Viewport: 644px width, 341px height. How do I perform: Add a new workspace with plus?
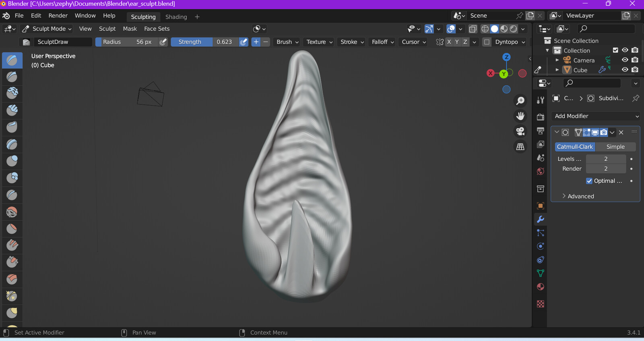(197, 17)
